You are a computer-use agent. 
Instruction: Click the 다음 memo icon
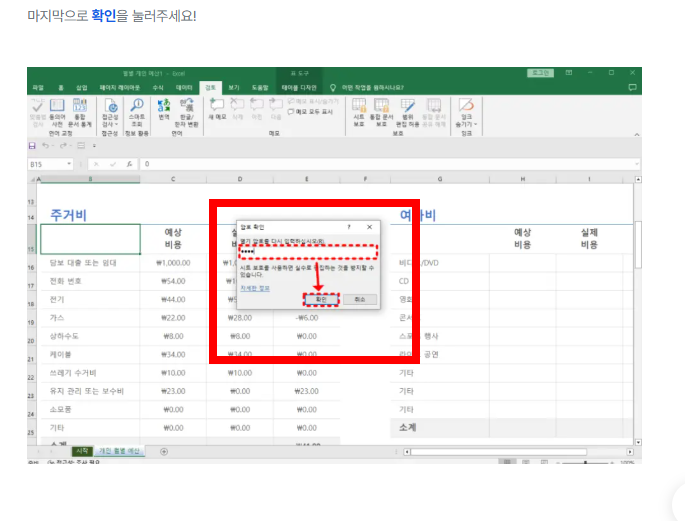(276, 109)
